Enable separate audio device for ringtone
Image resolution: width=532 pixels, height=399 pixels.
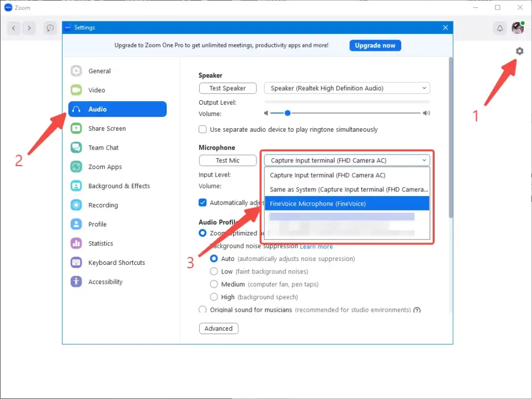point(203,130)
